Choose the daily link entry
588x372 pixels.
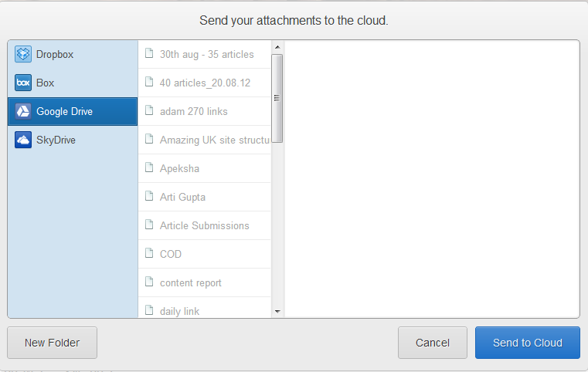179,311
